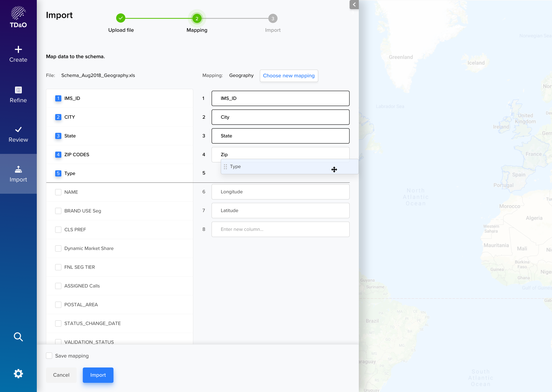Click Choose new mapping button
This screenshot has width=552, height=392.
(x=289, y=76)
